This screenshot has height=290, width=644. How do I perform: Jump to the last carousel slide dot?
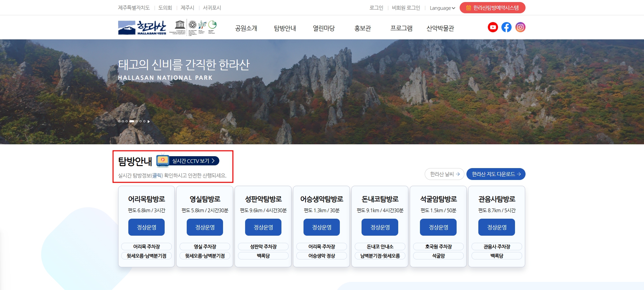click(144, 121)
